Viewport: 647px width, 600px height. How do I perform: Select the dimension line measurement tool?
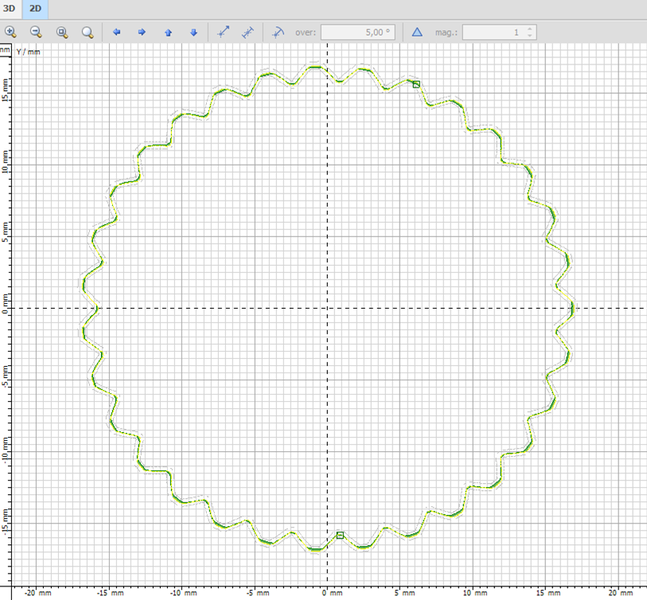(x=248, y=32)
